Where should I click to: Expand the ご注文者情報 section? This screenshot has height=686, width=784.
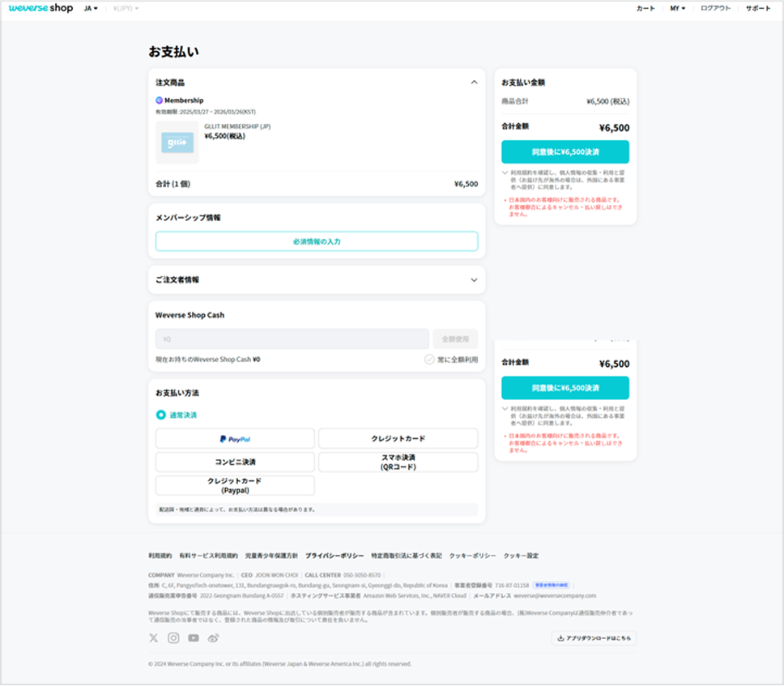click(474, 280)
